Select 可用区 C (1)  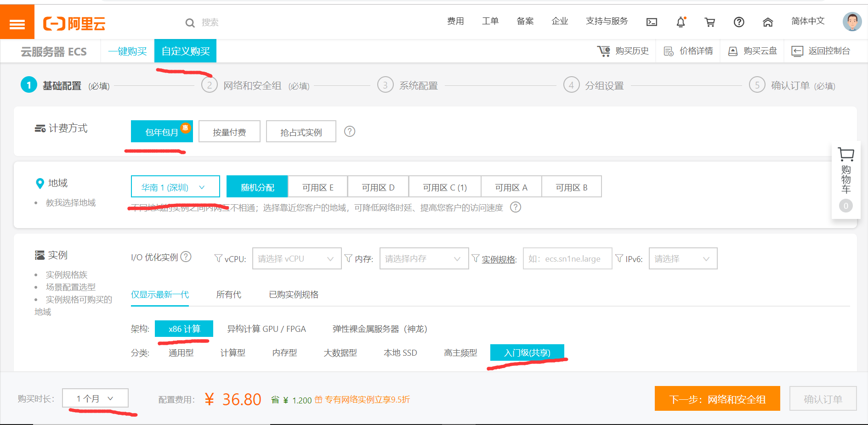[445, 187]
